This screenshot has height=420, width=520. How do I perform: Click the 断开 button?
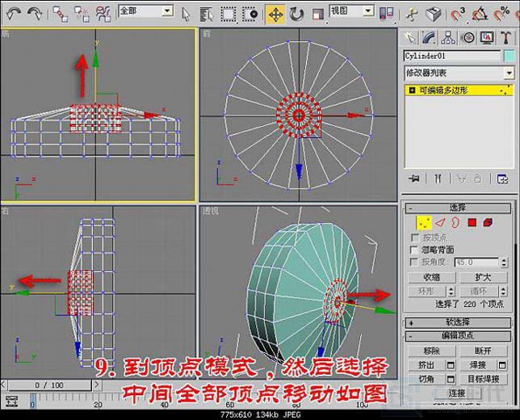coord(483,351)
